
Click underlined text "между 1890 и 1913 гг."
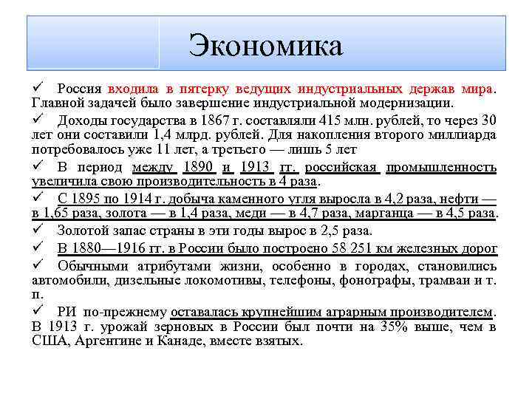coord(216,167)
